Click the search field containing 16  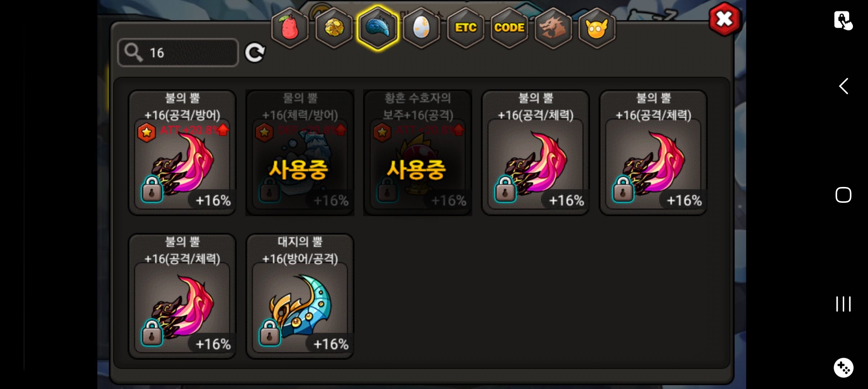coord(178,53)
